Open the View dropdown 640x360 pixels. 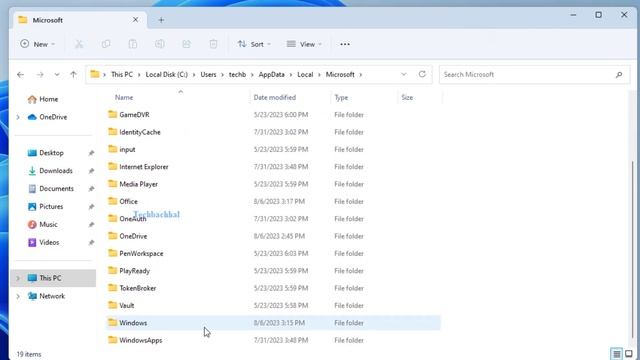click(304, 44)
